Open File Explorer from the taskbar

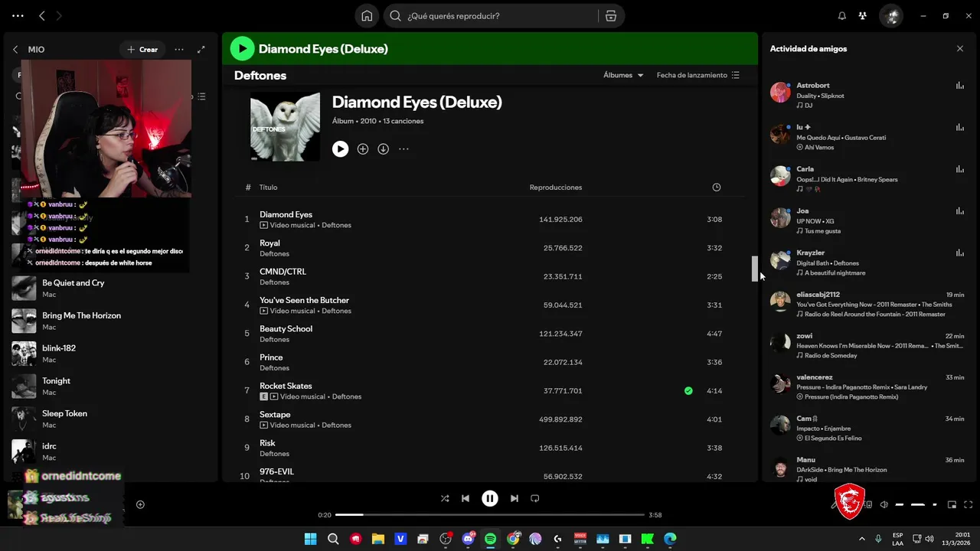(x=377, y=539)
